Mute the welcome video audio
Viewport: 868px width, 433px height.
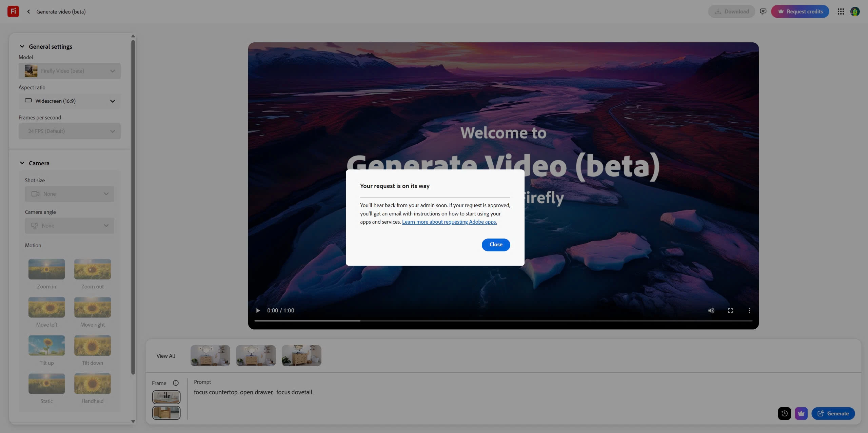tap(711, 310)
